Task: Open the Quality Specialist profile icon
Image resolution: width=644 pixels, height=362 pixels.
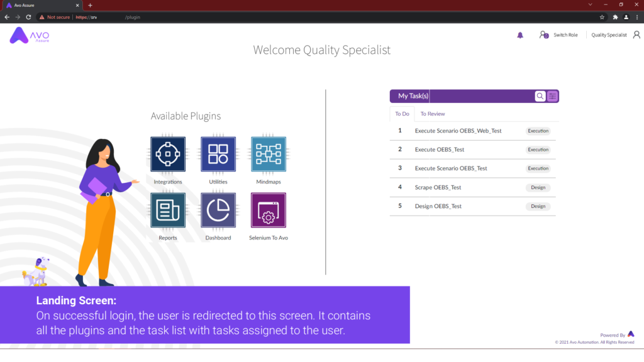Action: point(636,35)
